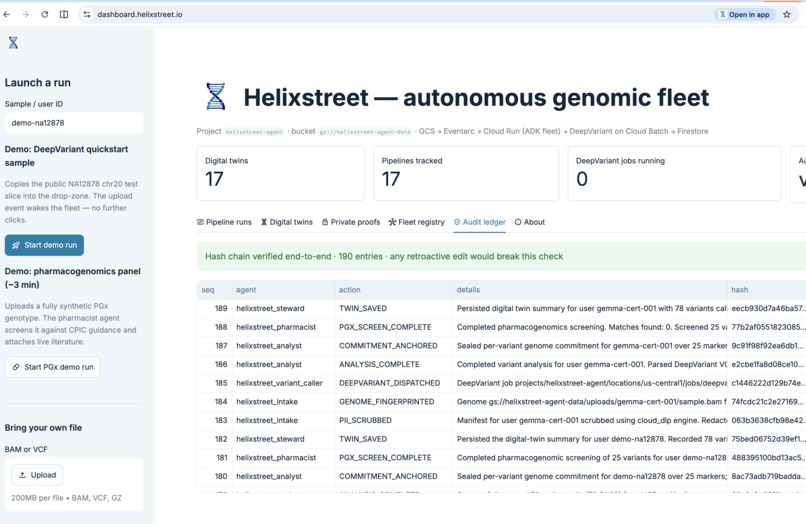Click the Pipelines tracked stat card
806x524 pixels.
click(x=466, y=173)
